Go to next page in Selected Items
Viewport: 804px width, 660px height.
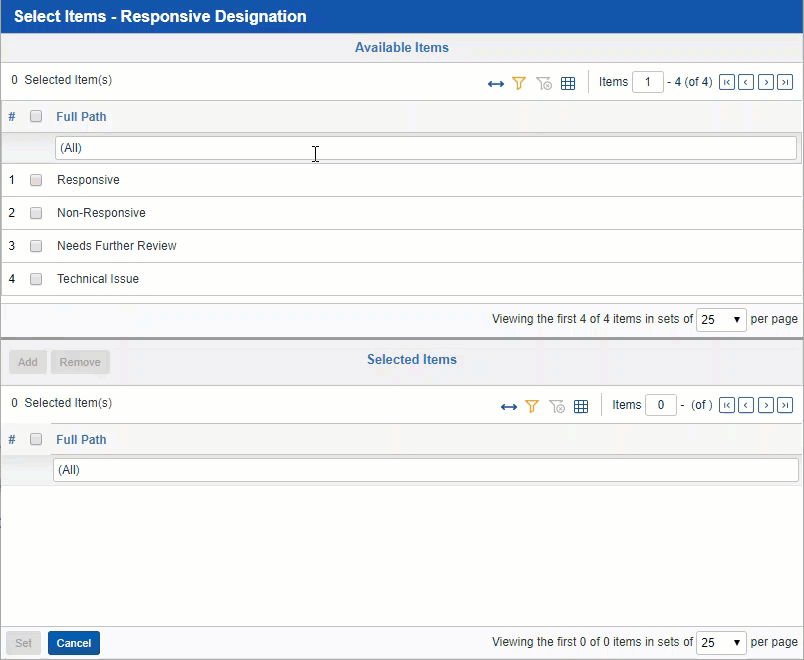766,406
